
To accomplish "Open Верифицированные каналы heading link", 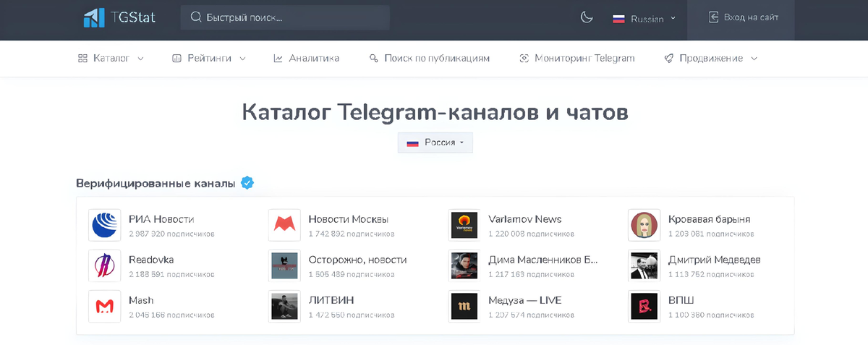I will pyautogui.click(x=156, y=183).
